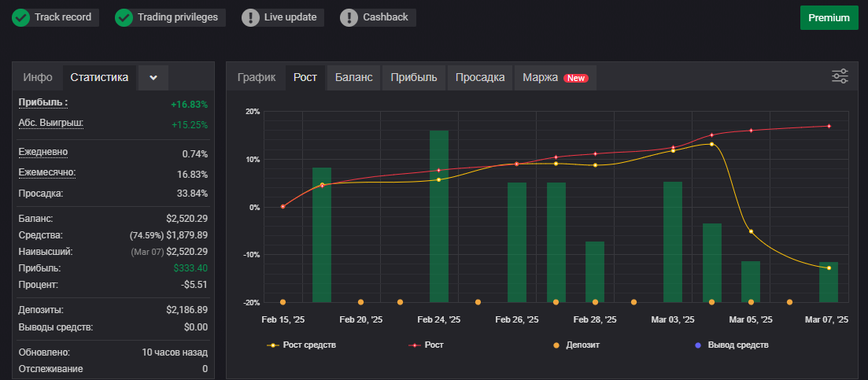Image resolution: width=868 pixels, height=380 pixels.
Task: Click the tallest green bar near Feb 24
Action: coord(439,216)
